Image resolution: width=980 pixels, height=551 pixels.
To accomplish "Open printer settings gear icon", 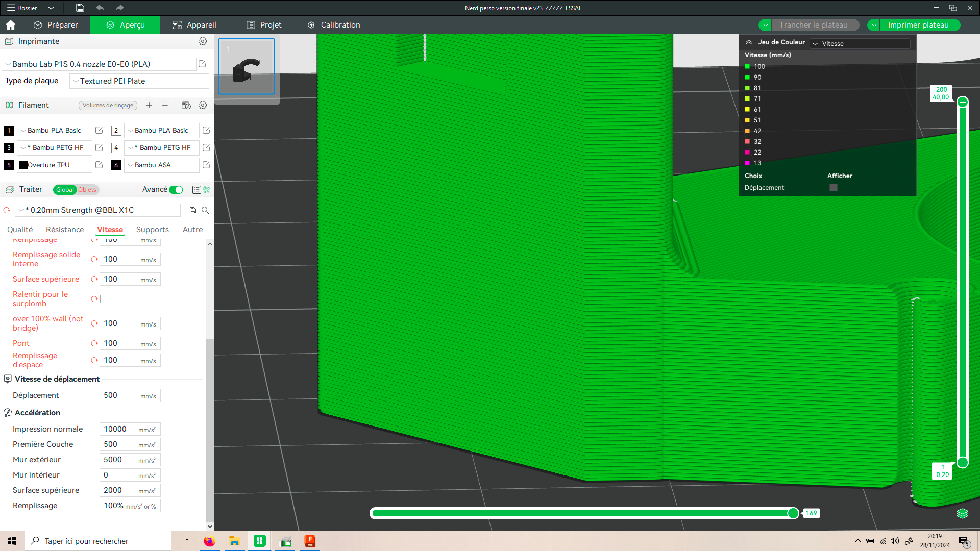I will point(203,41).
